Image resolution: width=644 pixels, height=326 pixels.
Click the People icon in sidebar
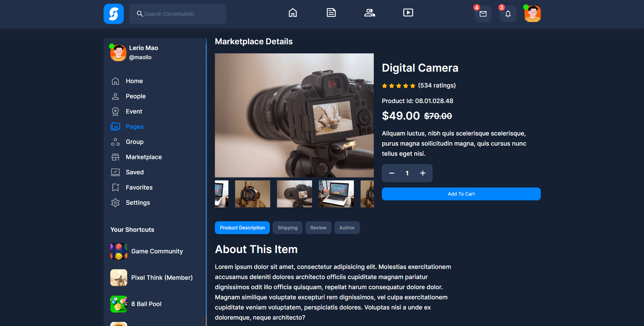115,96
